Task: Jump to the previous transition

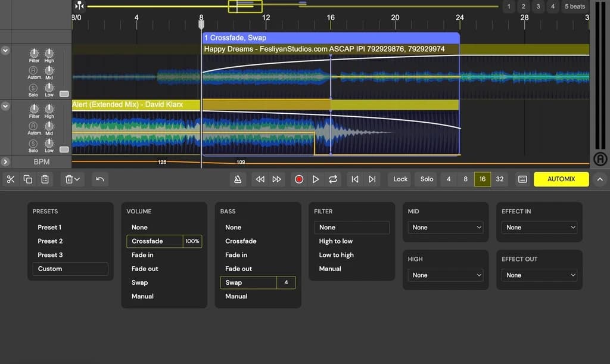Action: click(355, 179)
